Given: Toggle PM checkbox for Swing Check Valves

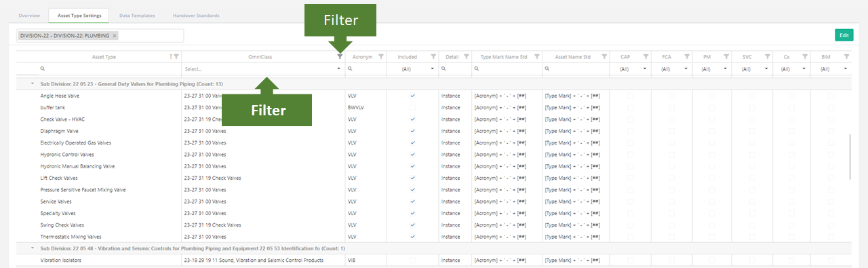Looking at the screenshot, I should point(711,225).
